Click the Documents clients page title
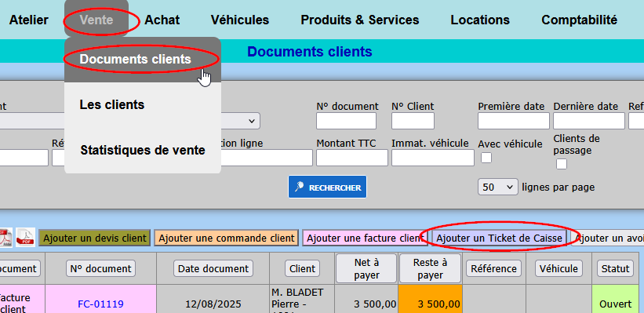Viewport: 644px width, 313px height. [310, 52]
